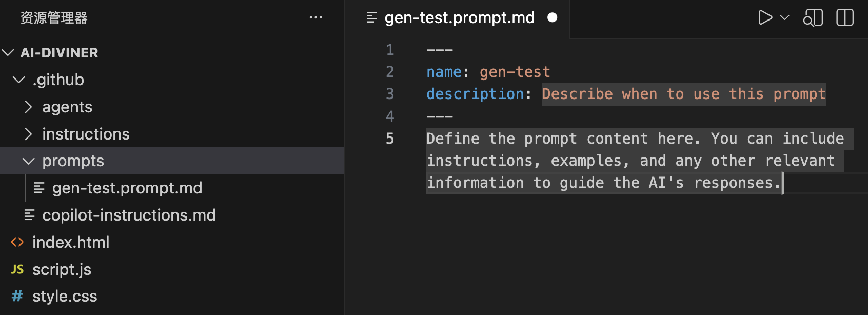Click the JS icon next to script.js
This screenshot has height=315, width=868.
17,269
